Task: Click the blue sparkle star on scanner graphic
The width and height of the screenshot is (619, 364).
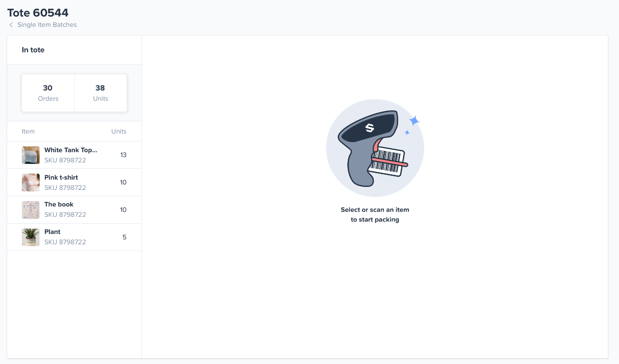Action: [x=414, y=121]
